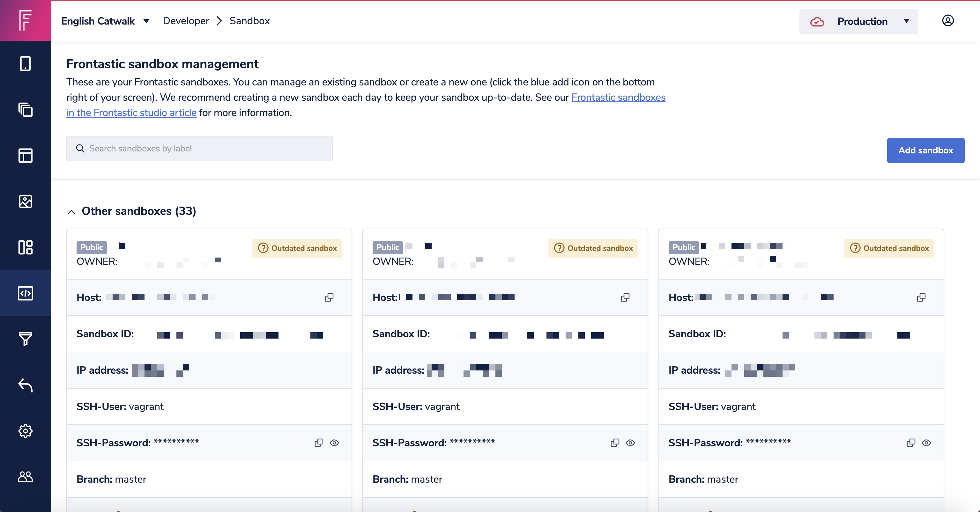Open the stacked pages icon in sidebar
This screenshot has height=512, width=980.
[25, 109]
